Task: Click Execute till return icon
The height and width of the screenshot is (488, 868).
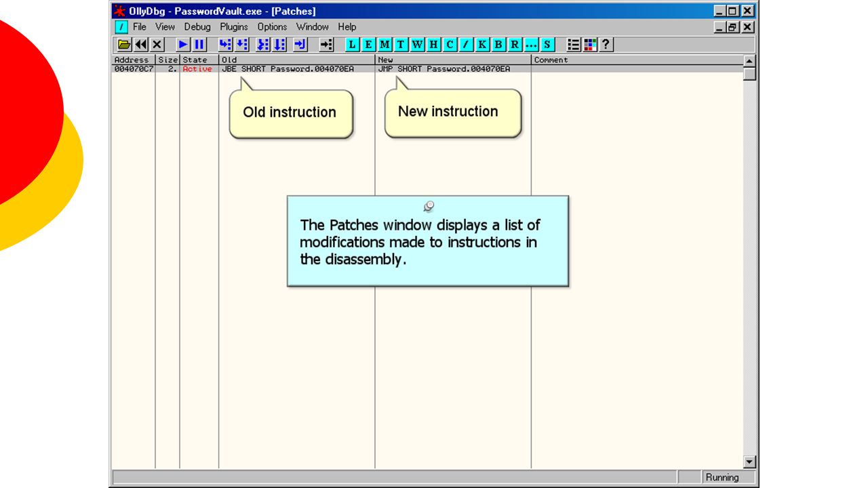Action: [300, 45]
